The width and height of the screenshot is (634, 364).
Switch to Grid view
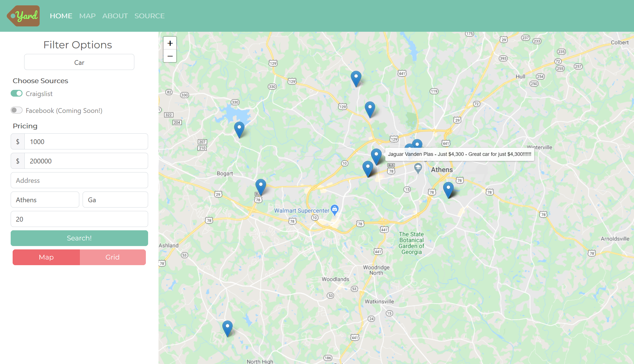pyautogui.click(x=112, y=257)
